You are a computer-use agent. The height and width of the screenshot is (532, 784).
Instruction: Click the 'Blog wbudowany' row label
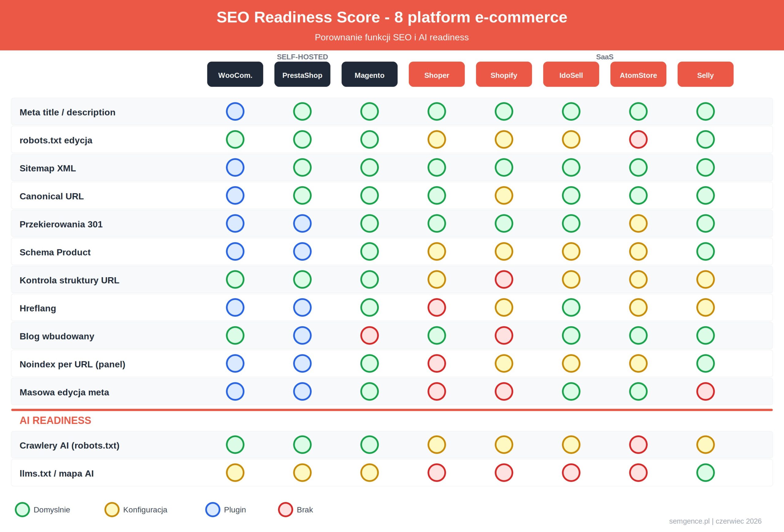click(x=57, y=336)
